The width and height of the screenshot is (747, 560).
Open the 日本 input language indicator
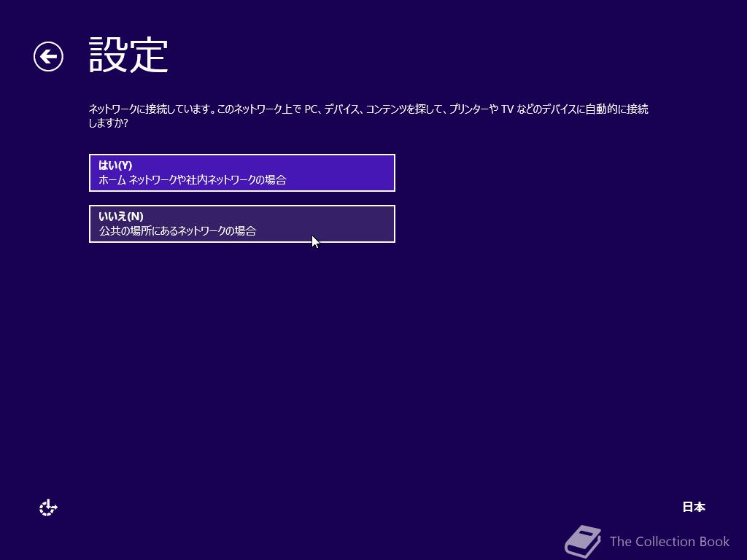[694, 507]
